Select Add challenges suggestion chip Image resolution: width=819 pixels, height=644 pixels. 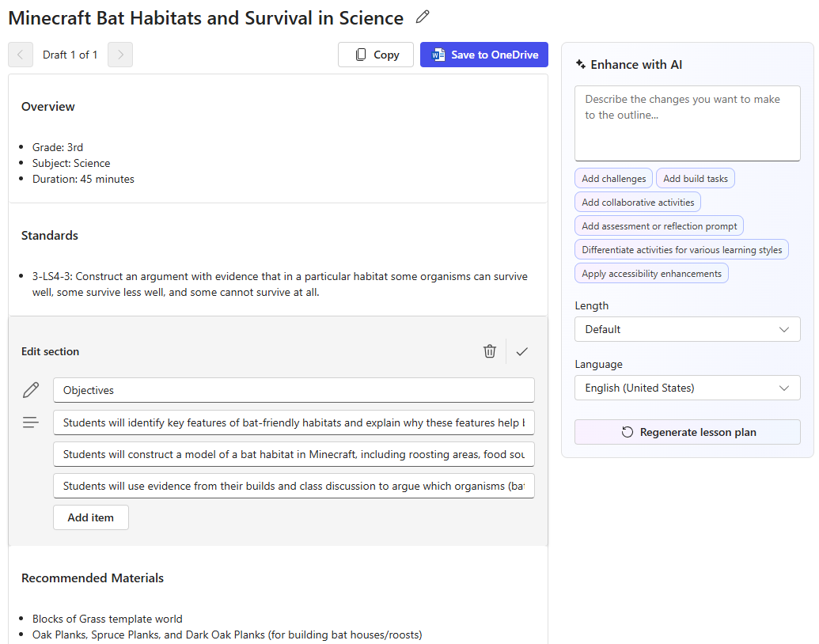click(614, 179)
